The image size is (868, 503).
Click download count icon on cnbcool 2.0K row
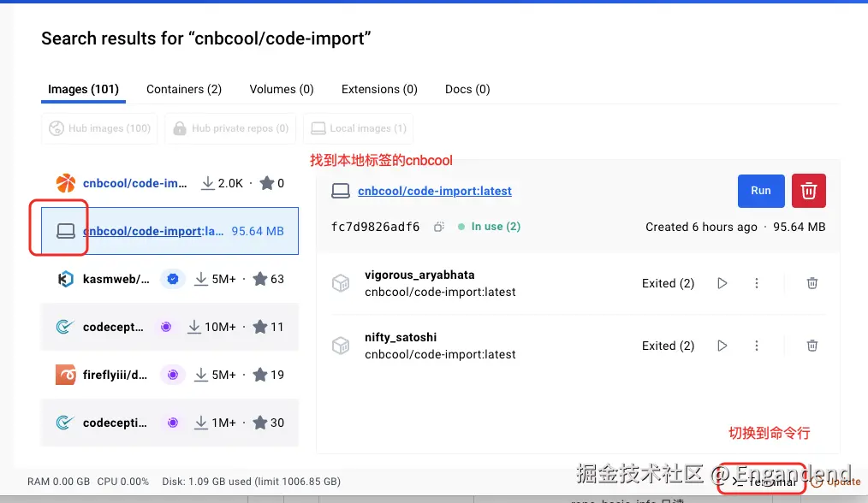208,183
